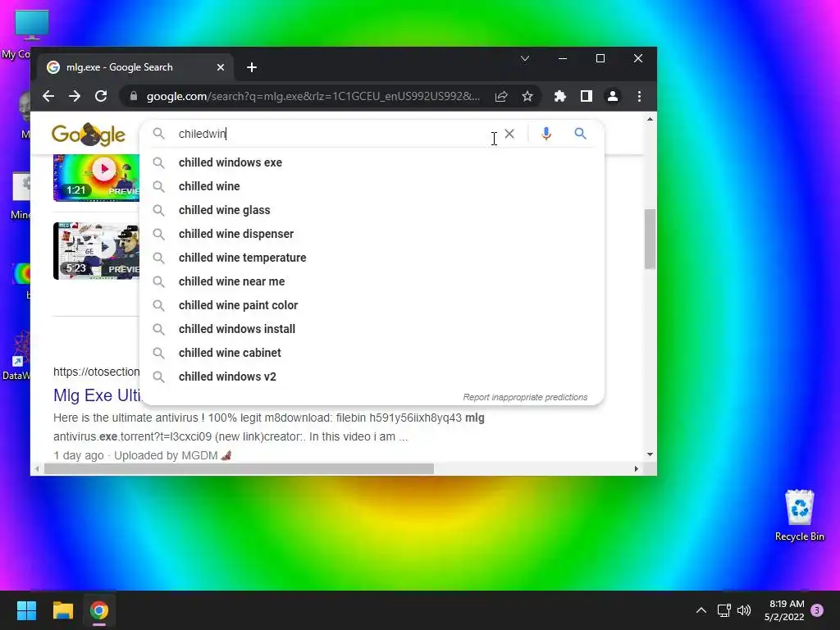840x630 pixels.
Task: Play the 5:23 video thumbnail
Action: coord(97,251)
